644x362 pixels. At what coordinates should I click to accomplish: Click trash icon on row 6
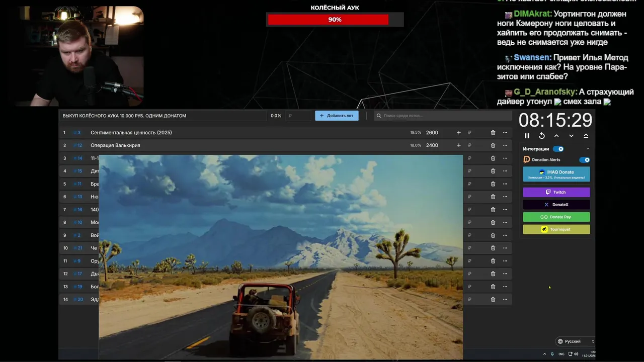[493, 197]
